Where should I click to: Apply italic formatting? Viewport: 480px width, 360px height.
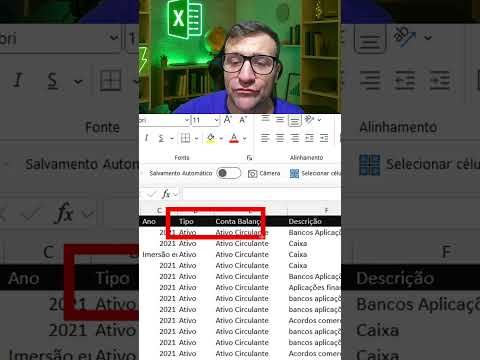pyautogui.click(x=146, y=138)
